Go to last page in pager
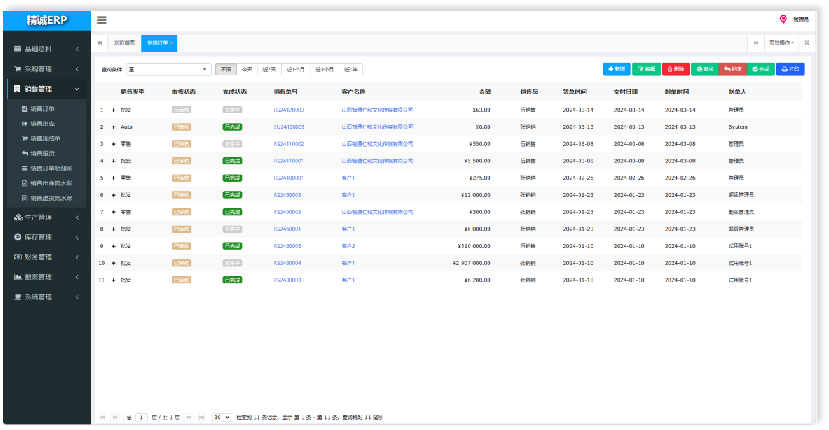Image resolution: width=829 pixels, height=430 pixels. coord(201,417)
